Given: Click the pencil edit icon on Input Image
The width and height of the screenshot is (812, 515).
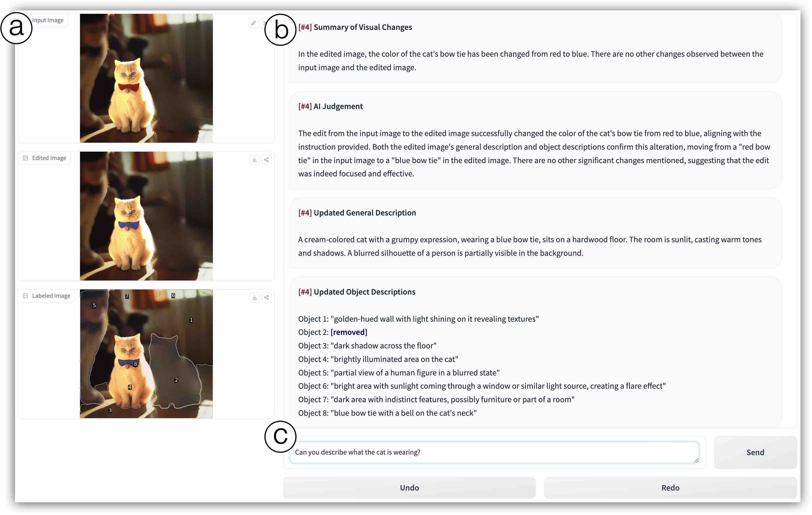Looking at the screenshot, I should (253, 23).
